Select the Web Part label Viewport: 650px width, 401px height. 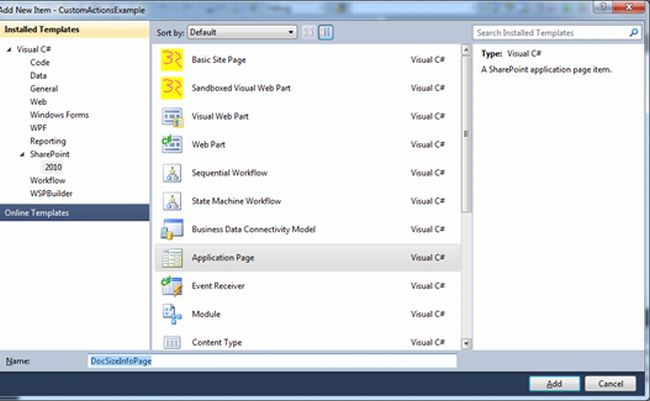208,145
